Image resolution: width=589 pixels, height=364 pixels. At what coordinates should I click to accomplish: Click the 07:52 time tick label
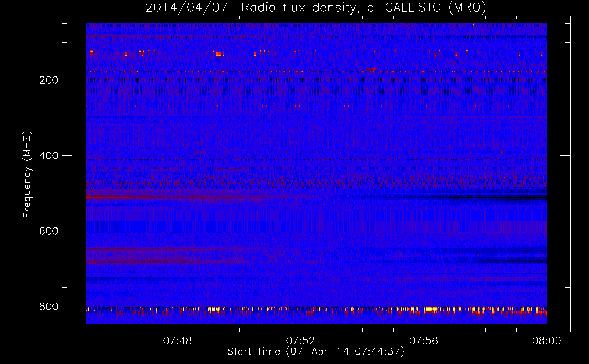(301, 341)
